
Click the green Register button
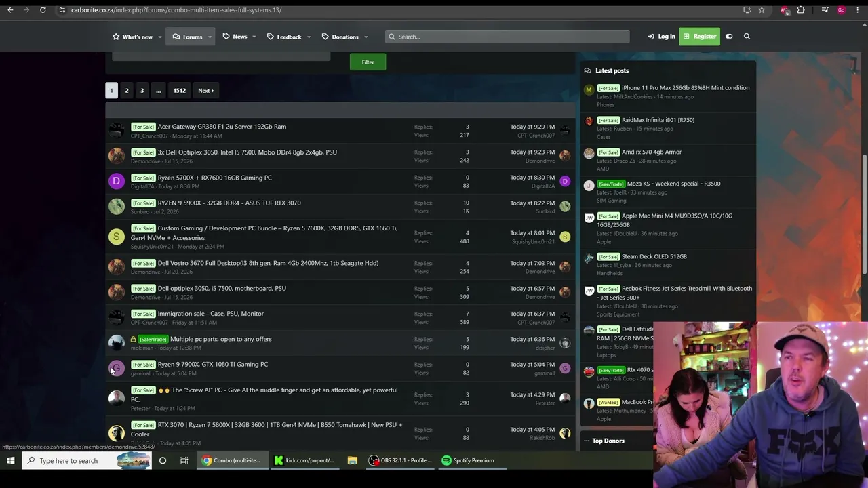[x=700, y=37]
